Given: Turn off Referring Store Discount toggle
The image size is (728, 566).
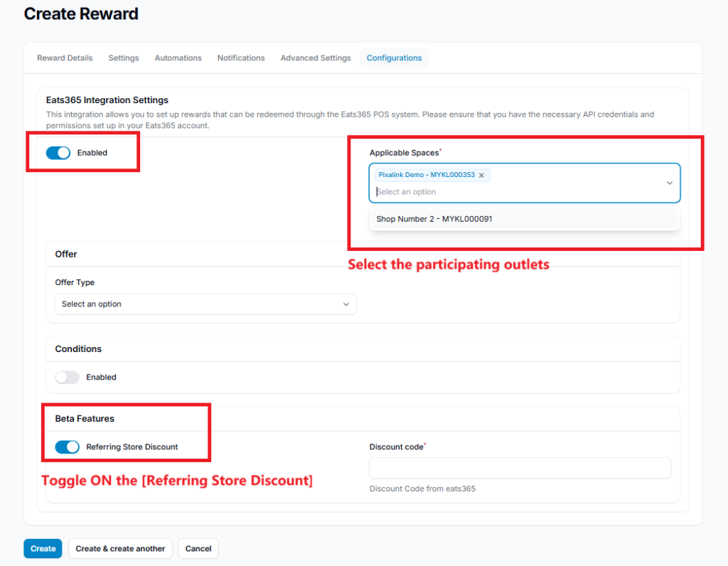Looking at the screenshot, I should point(67,447).
